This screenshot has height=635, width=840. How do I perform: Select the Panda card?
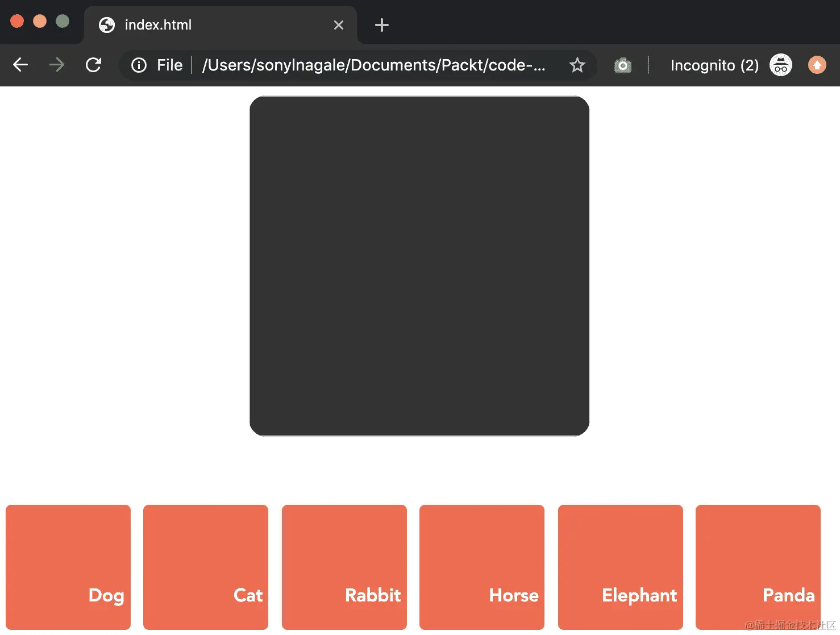pyautogui.click(x=758, y=567)
